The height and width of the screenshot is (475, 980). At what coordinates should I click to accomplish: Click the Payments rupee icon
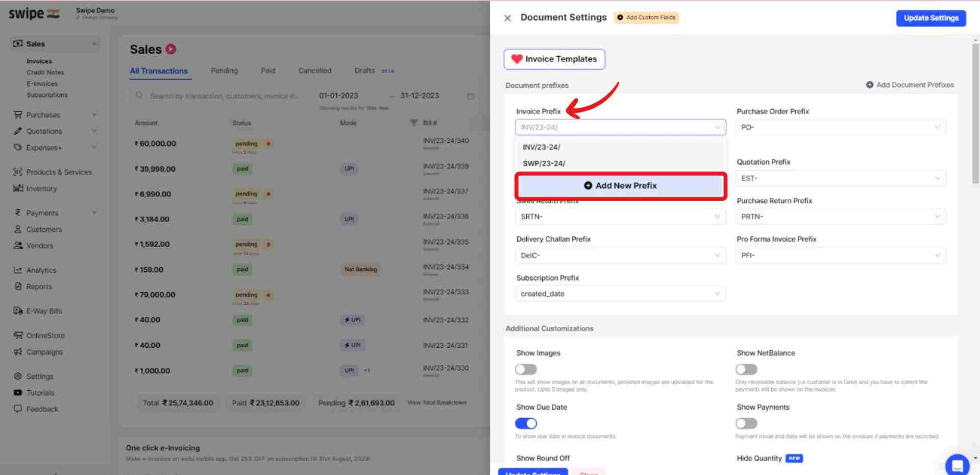click(x=18, y=213)
